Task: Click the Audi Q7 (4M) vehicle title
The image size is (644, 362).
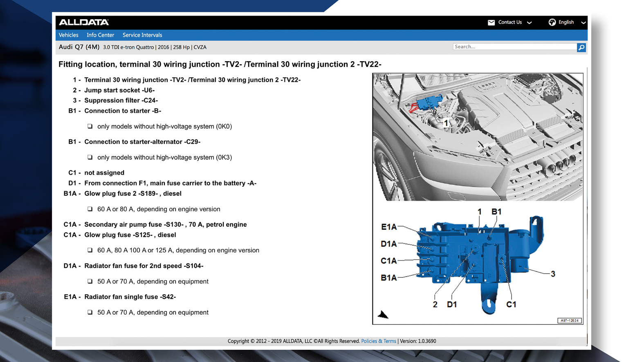Action: click(x=79, y=47)
